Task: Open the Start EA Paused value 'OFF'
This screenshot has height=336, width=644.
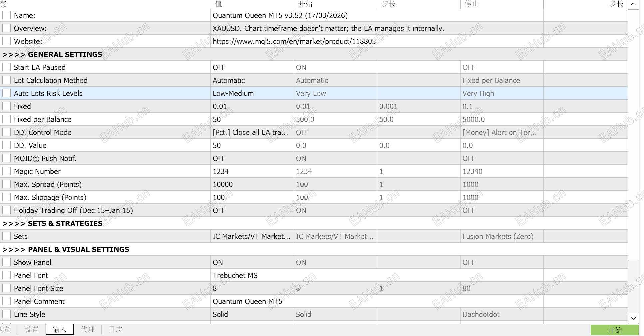Action: (252, 67)
